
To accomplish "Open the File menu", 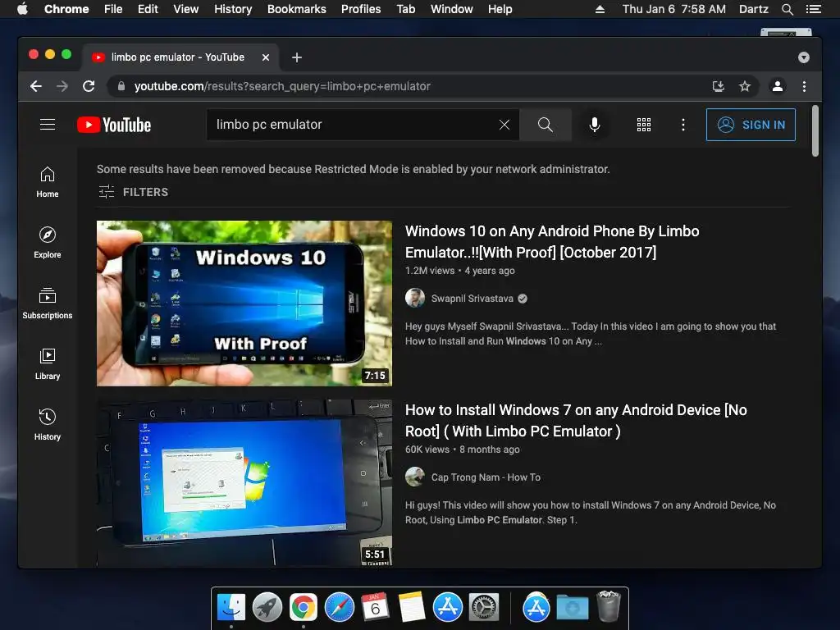I will point(113,9).
